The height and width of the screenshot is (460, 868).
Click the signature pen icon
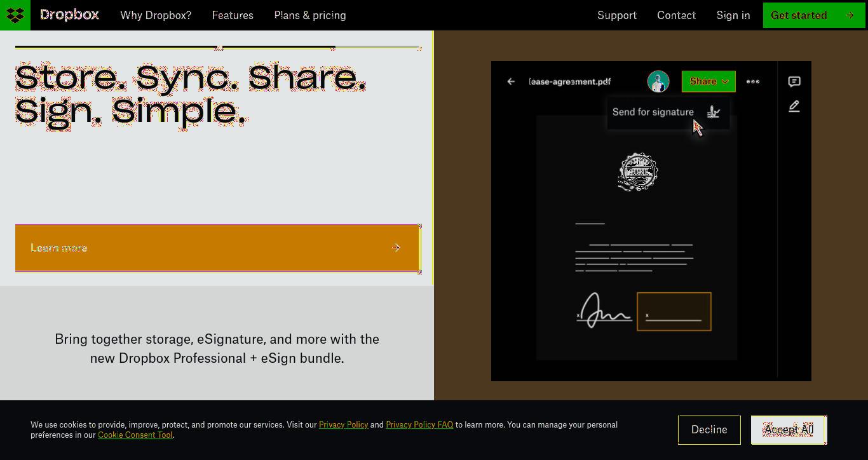pos(714,112)
